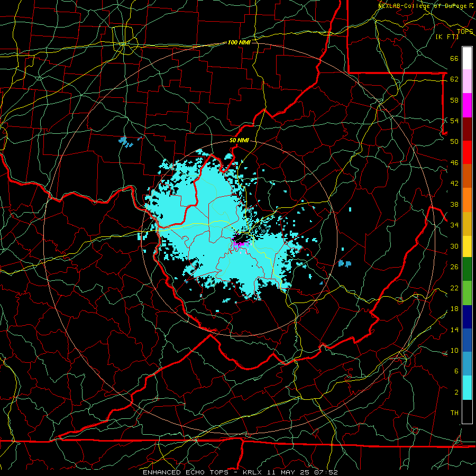476x476 pixels.
Task: Click the "KRLX" radar site identifier
Action: (253, 472)
